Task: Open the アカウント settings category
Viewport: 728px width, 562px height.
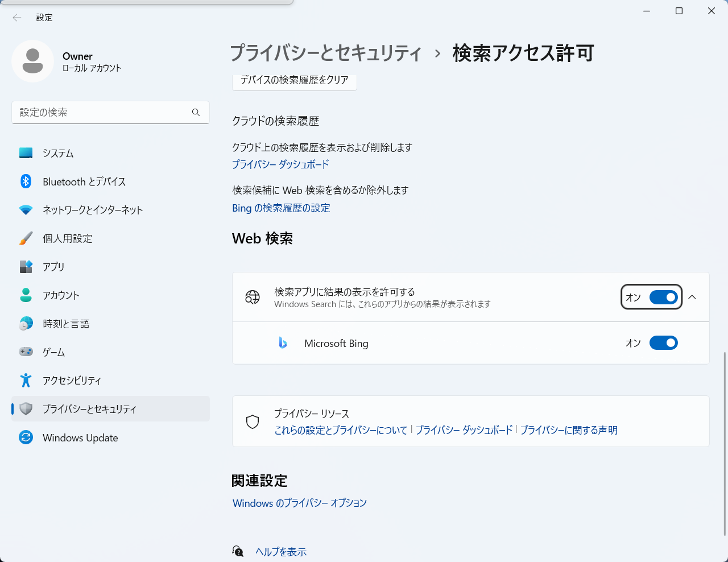Action: tap(61, 295)
